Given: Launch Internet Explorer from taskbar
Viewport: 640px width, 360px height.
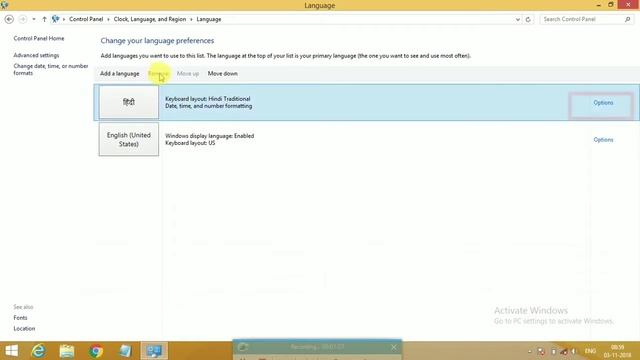Looking at the screenshot, I should pos(38,351).
